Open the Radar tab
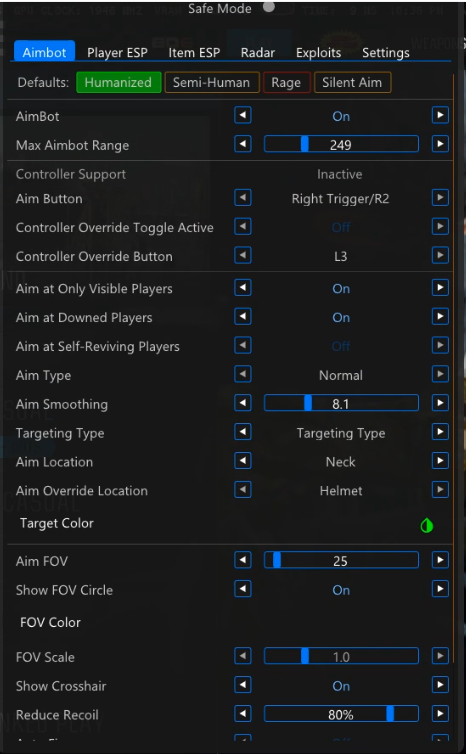This screenshot has width=466, height=754. [258, 52]
